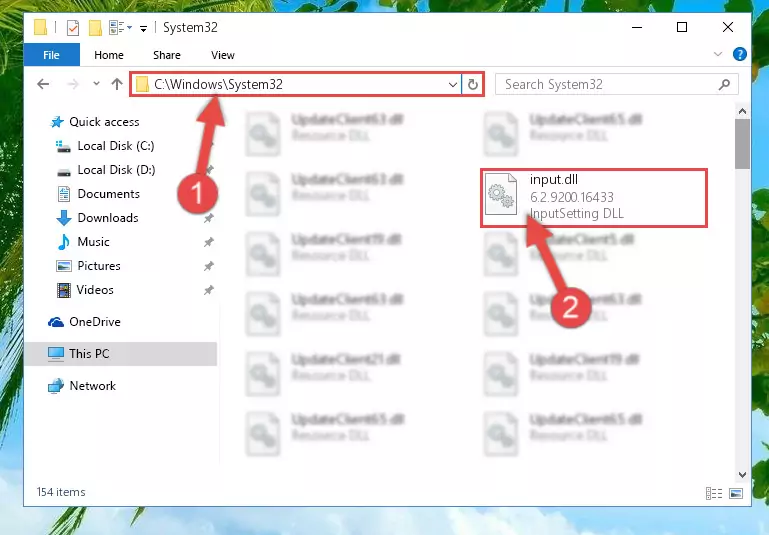
Task: Unpin Pictures using its pin icon
Action: click(209, 266)
